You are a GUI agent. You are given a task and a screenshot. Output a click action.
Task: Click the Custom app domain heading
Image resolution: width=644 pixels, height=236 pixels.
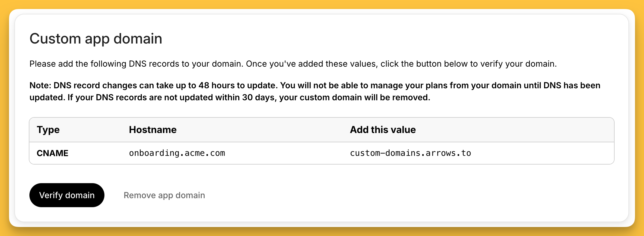96,39
